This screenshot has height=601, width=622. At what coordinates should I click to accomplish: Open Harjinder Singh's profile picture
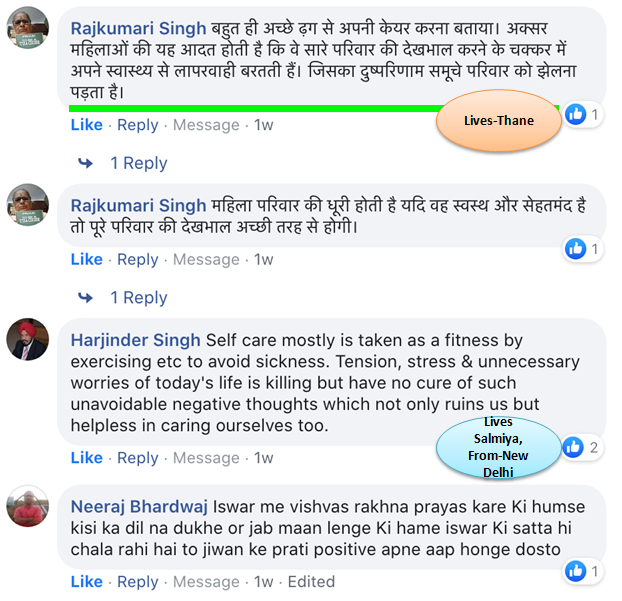point(28,339)
